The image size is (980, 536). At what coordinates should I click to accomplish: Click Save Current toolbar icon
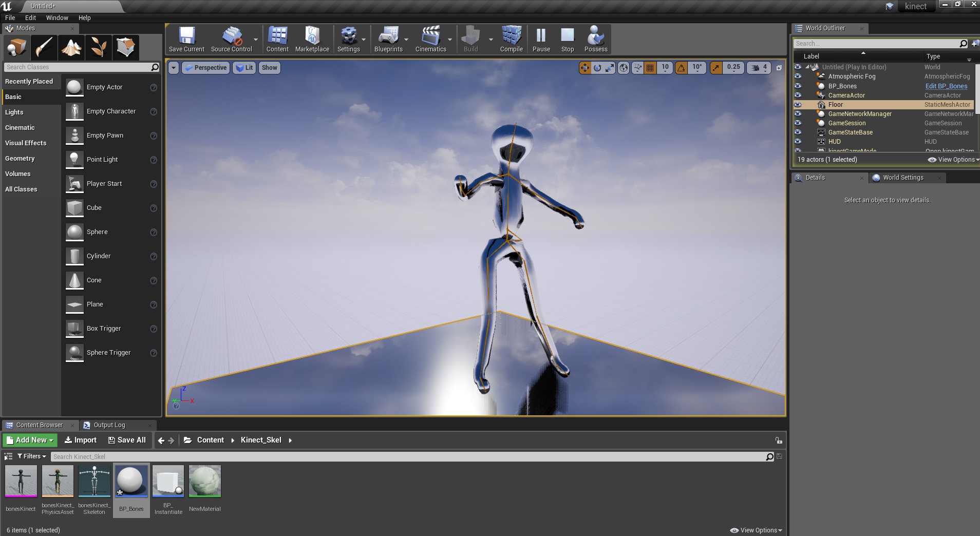(x=186, y=40)
